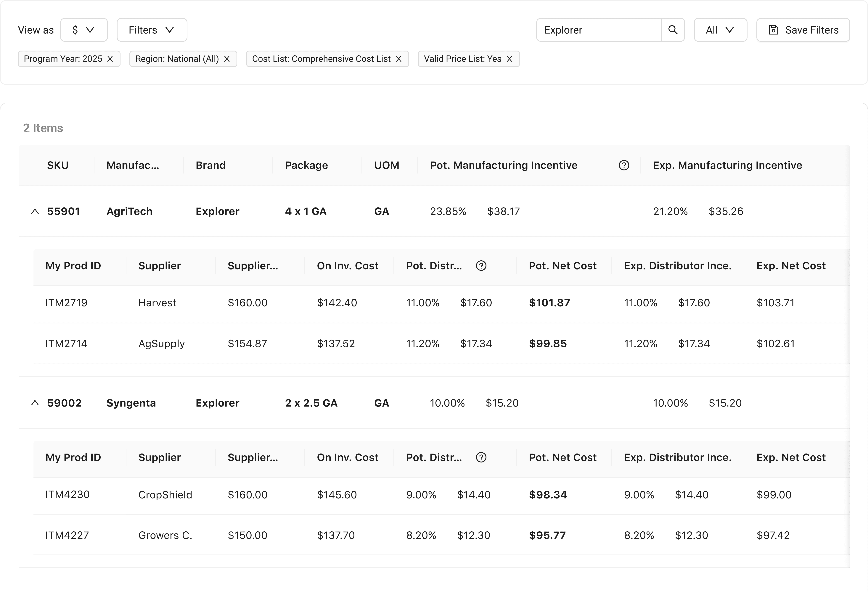Collapse SKU 59002 Syngenta row

click(35, 403)
